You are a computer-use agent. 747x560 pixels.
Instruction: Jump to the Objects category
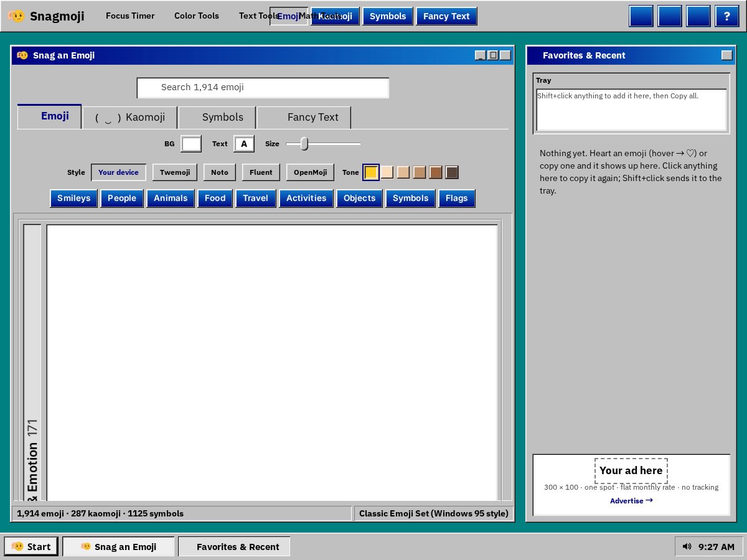[360, 198]
